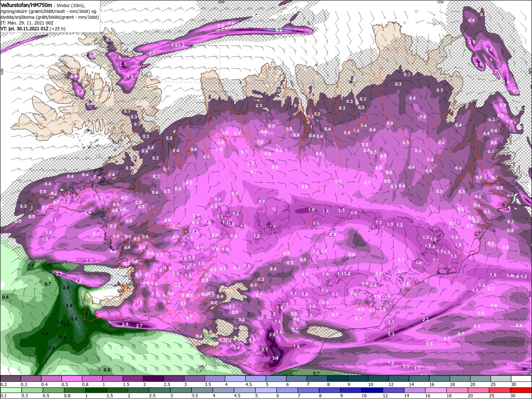Click the 20W longitude label
The height and width of the screenshot is (399, 532).
221,2
